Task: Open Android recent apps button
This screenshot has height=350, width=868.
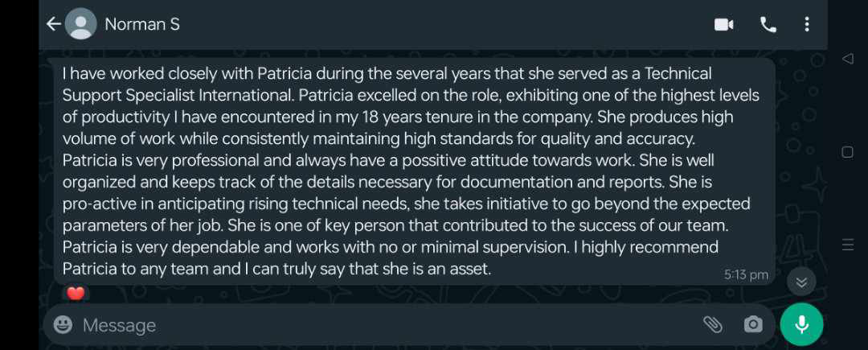Action: coord(847,245)
